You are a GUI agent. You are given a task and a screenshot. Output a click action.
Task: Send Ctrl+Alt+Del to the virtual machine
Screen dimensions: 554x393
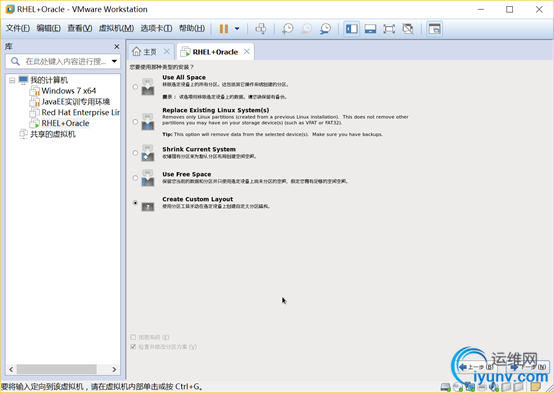(261, 29)
